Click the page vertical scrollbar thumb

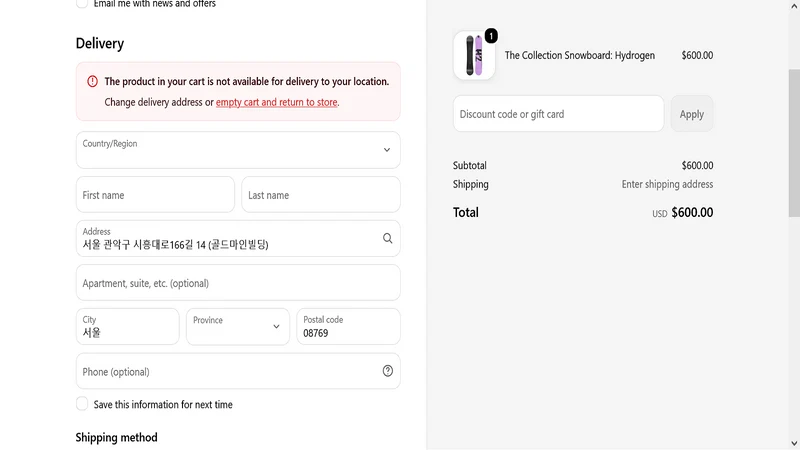click(794, 143)
